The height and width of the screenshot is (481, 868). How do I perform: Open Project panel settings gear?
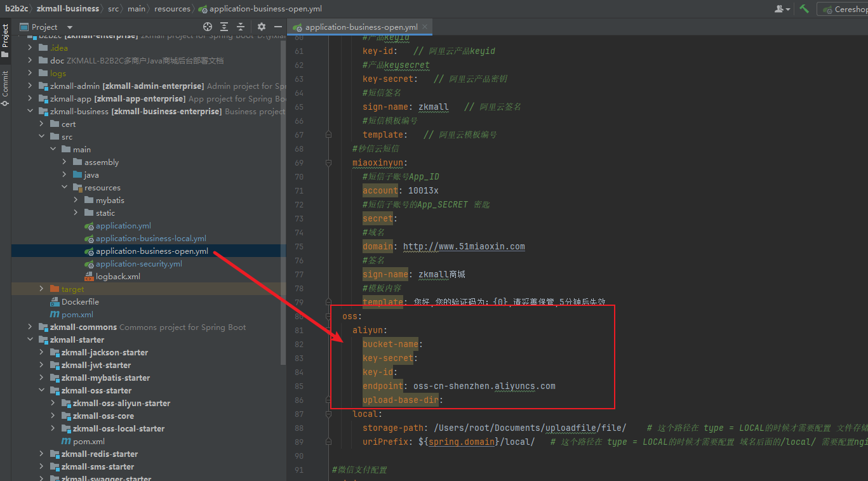click(x=262, y=27)
